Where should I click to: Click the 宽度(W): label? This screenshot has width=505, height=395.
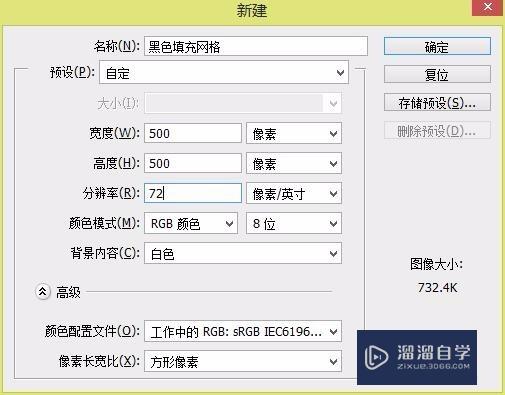[x=114, y=133]
